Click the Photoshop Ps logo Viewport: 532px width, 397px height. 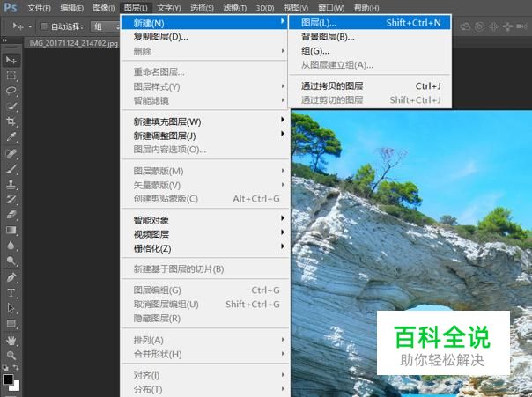click(10, 7)
